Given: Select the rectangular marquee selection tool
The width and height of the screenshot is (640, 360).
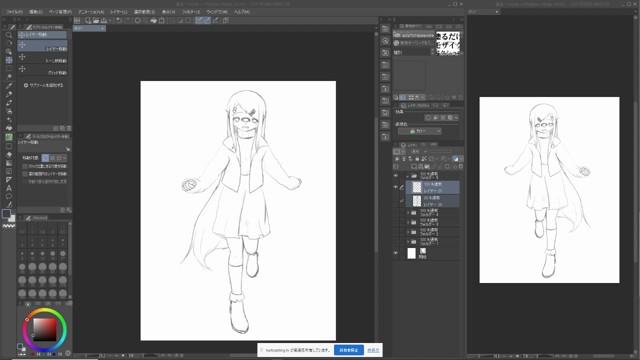Looking at the screenshot, I should click(9, 68).
